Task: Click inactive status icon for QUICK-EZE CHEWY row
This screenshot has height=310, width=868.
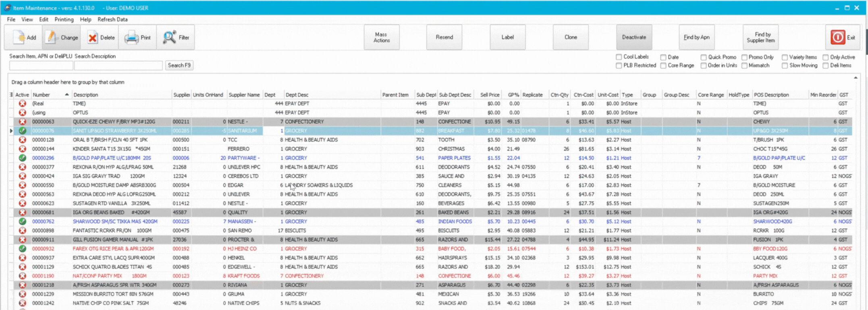Action: [x=23, y=121]
